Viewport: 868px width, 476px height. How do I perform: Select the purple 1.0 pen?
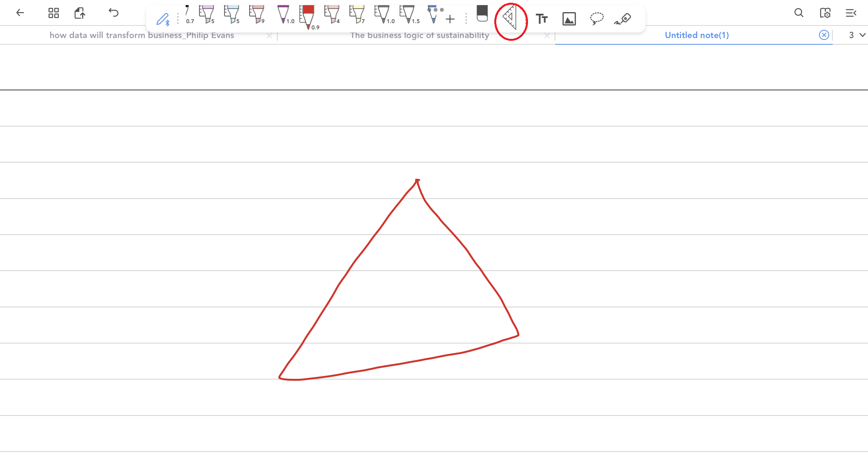click(x=283, y=15)
